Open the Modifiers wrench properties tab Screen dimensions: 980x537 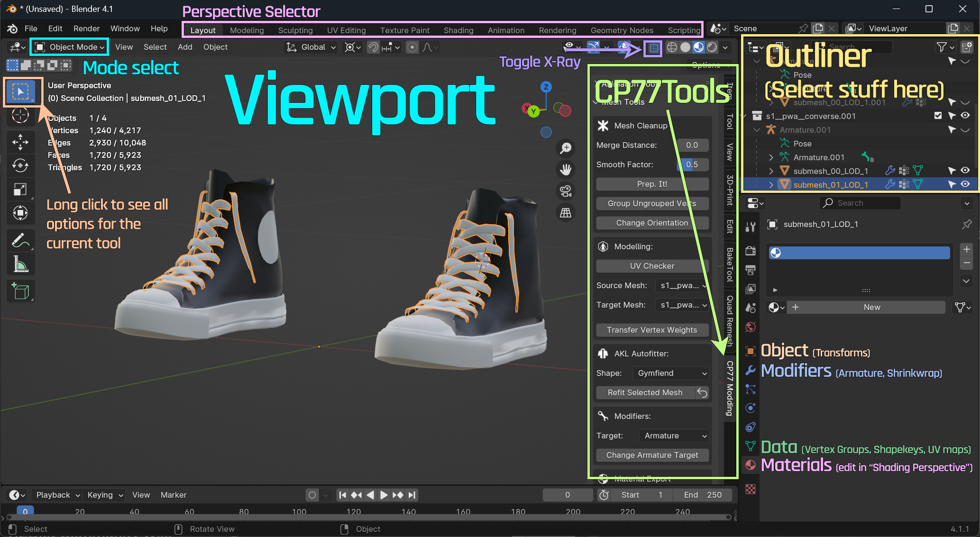750,370
